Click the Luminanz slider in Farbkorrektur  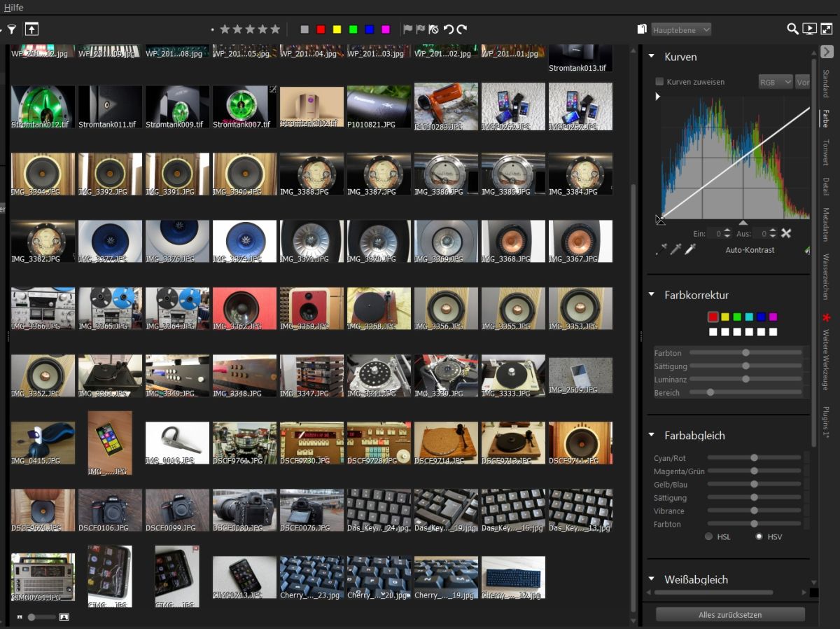tap(745, 379)
